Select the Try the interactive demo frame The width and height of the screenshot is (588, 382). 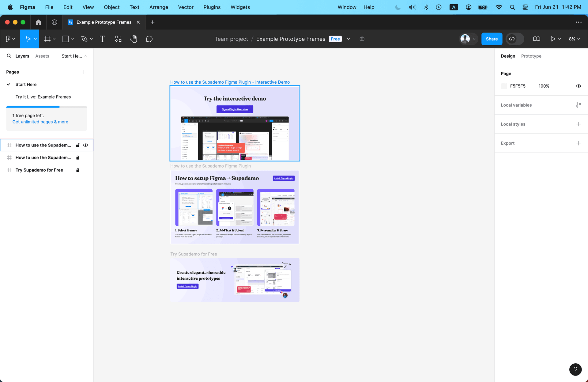click(235, 123)
